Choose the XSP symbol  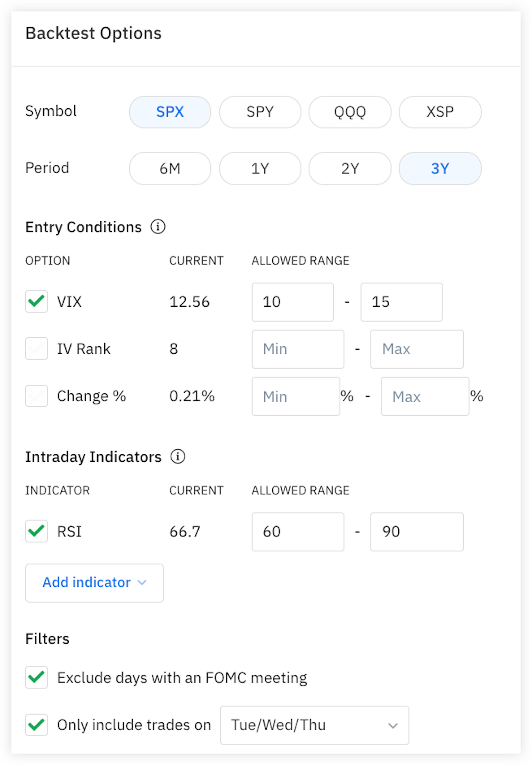pos(440,112)
